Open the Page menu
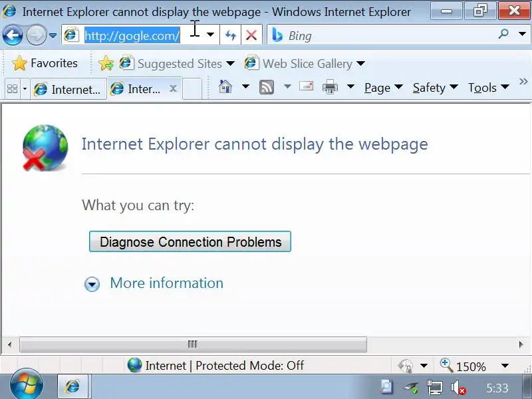 click(x=384, y=88)
